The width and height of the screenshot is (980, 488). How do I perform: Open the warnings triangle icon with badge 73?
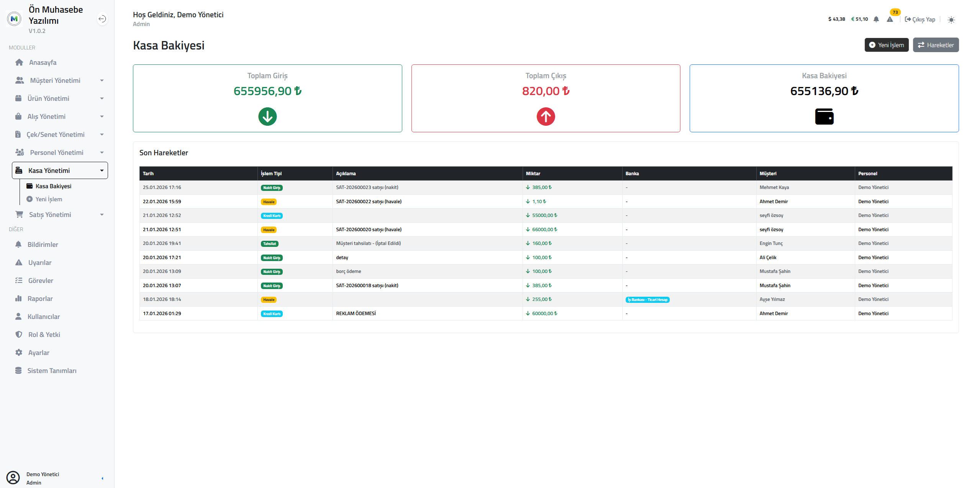click(x=890, y=19)
